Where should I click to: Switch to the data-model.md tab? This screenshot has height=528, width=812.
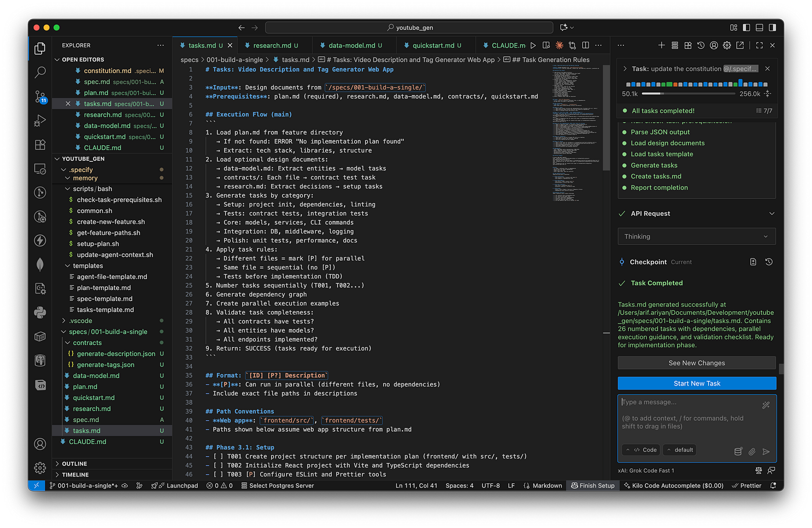click(355, 45)
